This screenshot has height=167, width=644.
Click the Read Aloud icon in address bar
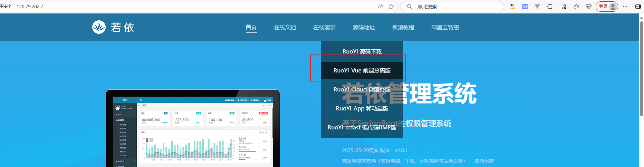click(x=380, y=7)
